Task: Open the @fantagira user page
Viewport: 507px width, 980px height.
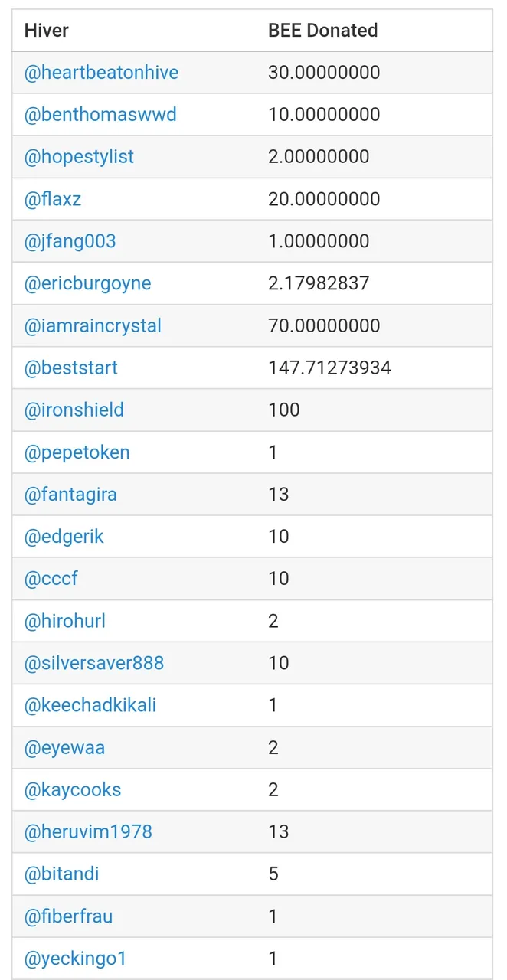Action: coord(71,494)
